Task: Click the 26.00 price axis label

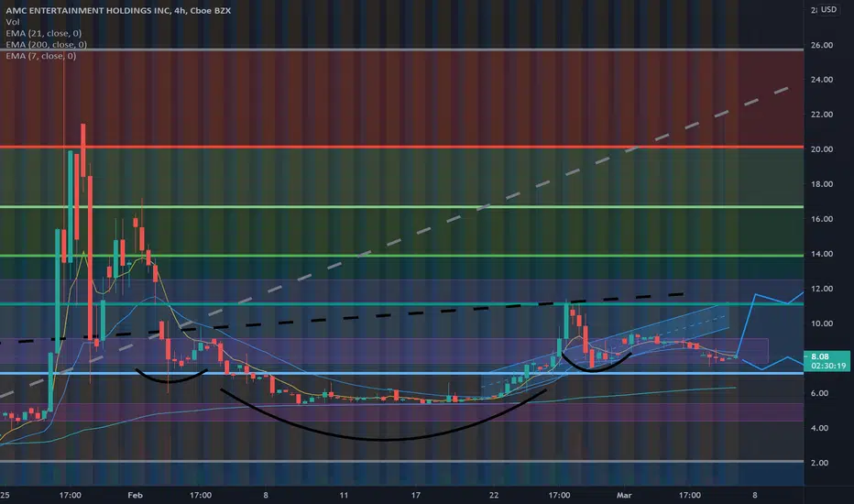Action: click(821, 45)
